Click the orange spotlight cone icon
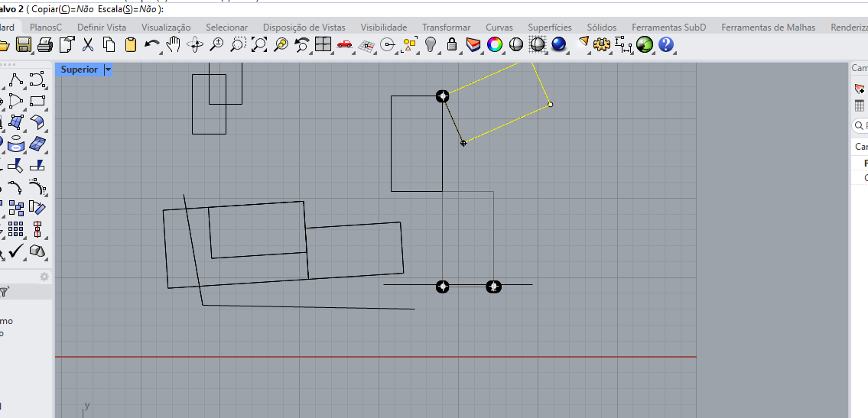 click(583, 42)
